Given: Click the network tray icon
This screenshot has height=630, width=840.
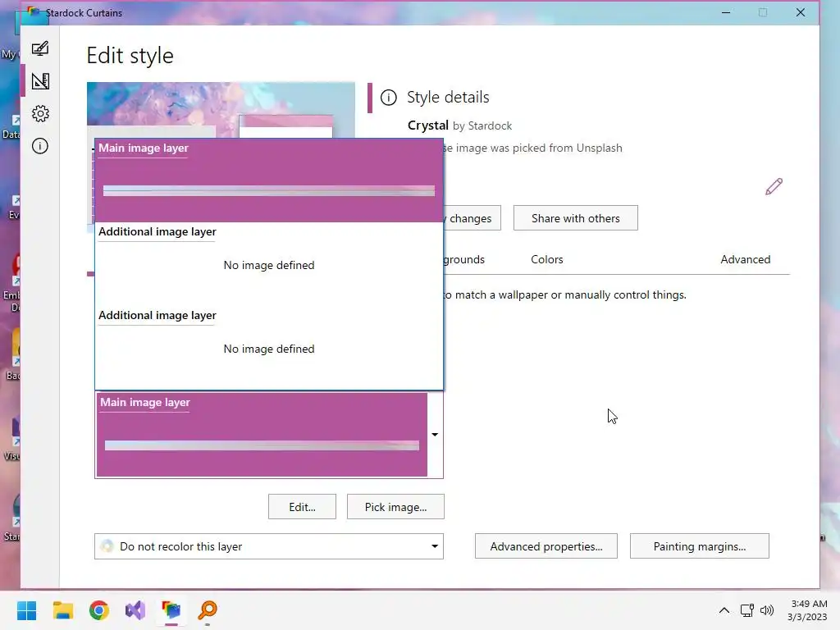Looking at the screenshot, I should 746,610.
